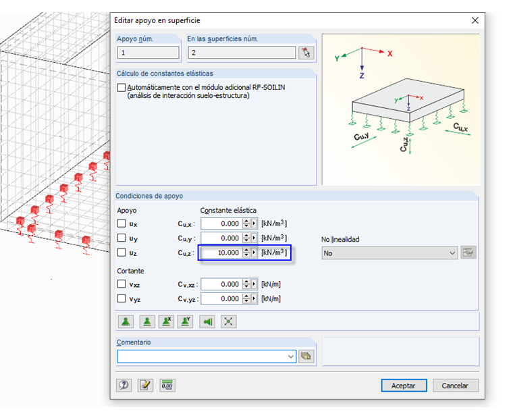Enable automatic RF-SOILIN calculation checkbox

tap(122, 87)
